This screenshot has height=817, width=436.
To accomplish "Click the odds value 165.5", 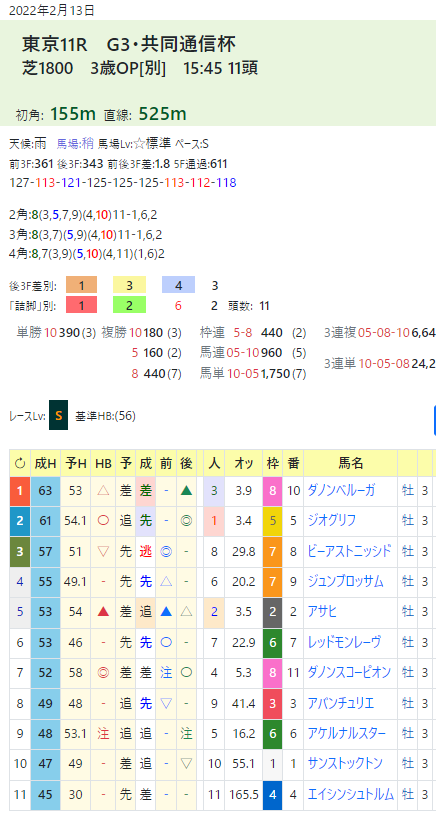I will [244, 794].
